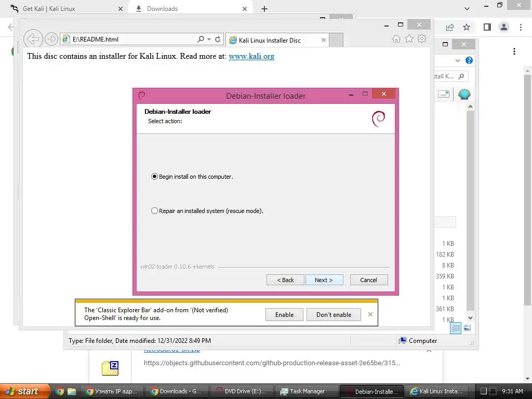Cancel the Debian-Installer loader
Image resolution: width=532 pixels, height=399 pixels.
369,280
